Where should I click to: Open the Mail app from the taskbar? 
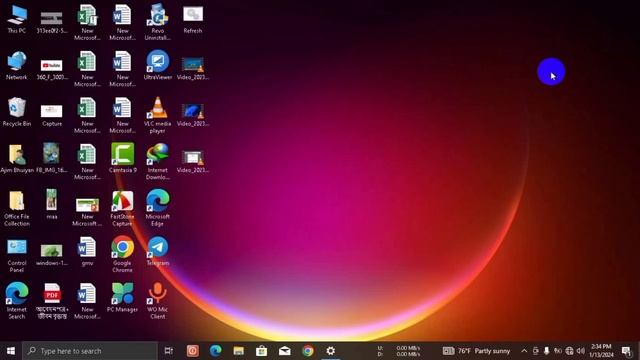point(285,351)
